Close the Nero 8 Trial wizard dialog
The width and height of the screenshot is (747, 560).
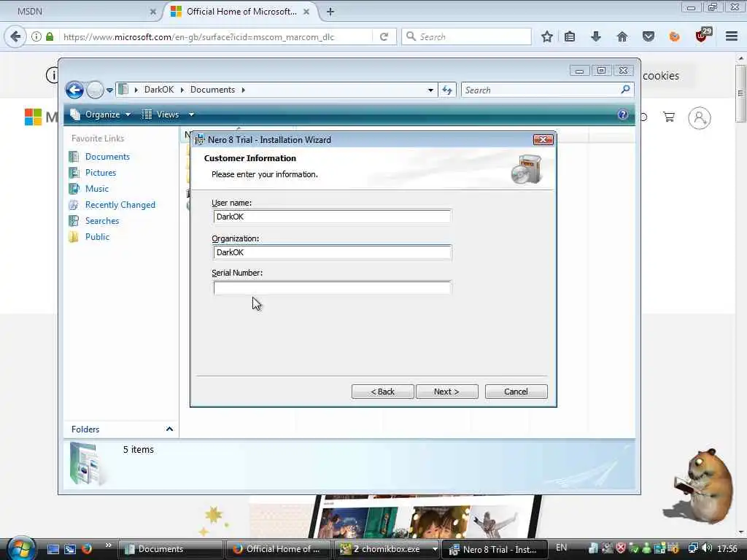pyautogui.click(x=543, y=139)
